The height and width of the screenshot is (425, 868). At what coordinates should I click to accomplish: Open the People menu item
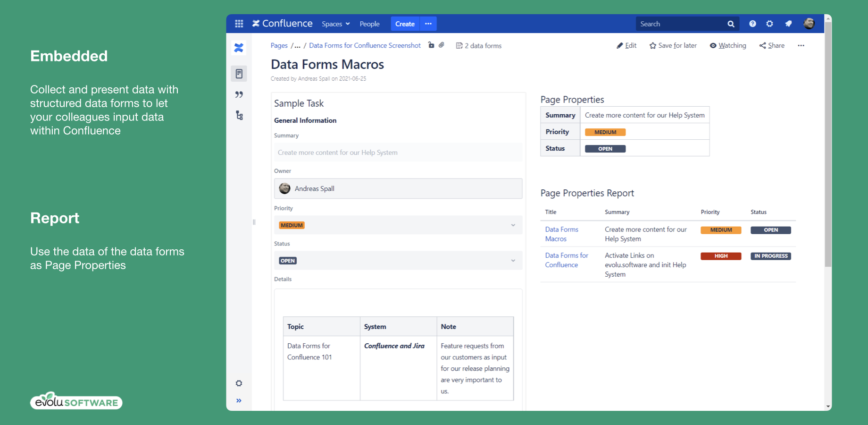[x=369, y=24]
